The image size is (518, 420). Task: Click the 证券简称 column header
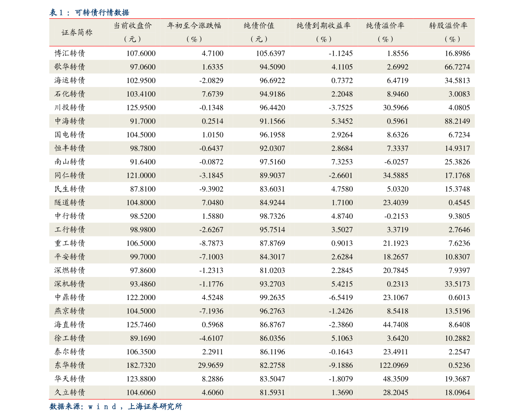77,32
